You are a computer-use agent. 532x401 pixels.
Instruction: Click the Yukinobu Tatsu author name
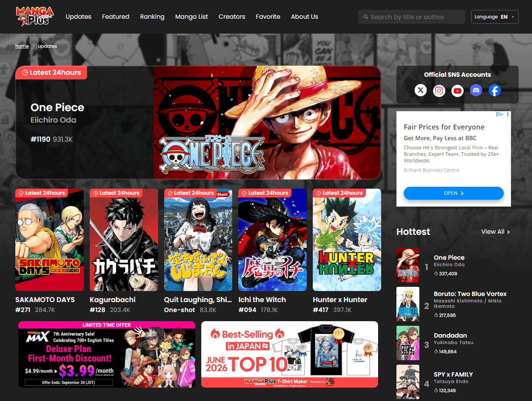[x=453, y=343]
